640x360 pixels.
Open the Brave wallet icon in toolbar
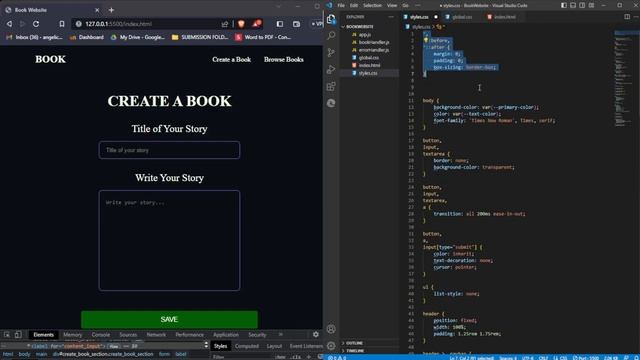tap(297, 24)
